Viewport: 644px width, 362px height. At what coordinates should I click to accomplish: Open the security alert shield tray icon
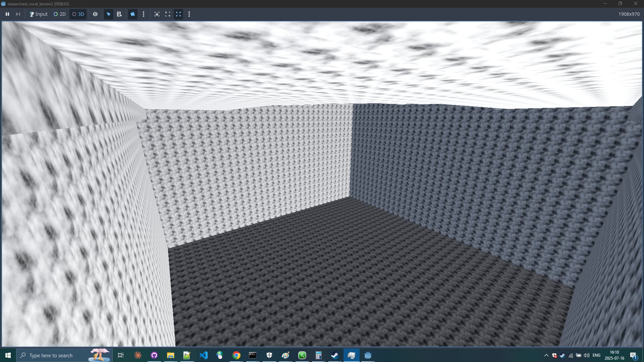click(x=554, y=355)
